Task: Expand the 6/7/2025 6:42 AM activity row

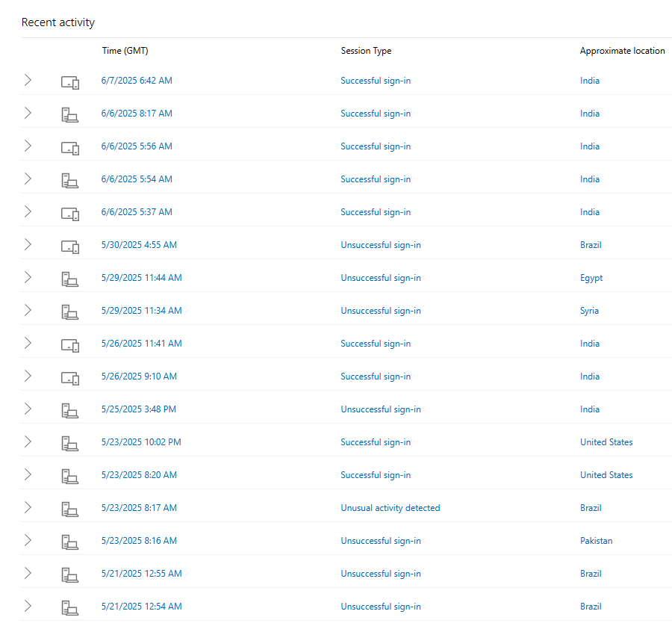Action: tap(28, 80)
